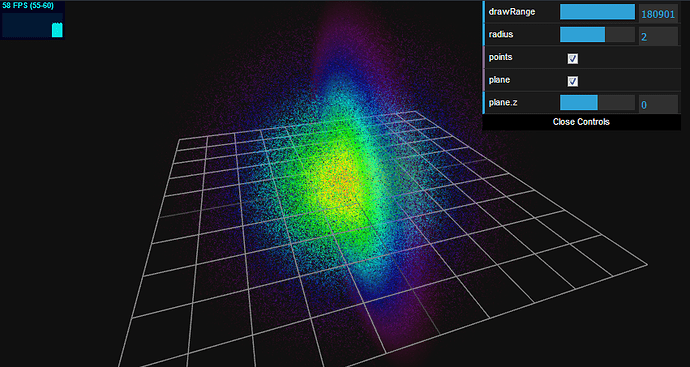The image size is (690, 367).
Task: Click the plane.z label
Action: pyautogui.click(x=504, y=103)
